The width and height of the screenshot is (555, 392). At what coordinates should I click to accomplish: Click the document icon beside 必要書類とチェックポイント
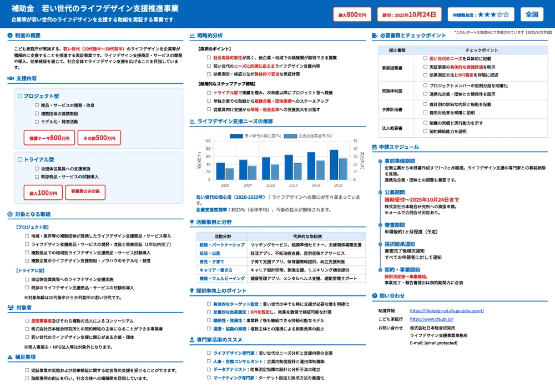(x=375, y=36)
